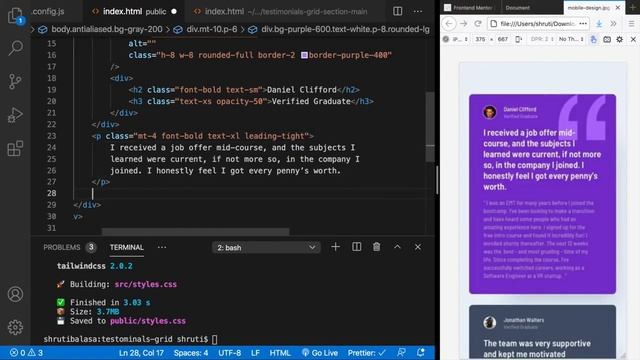Click the Prettier status item

point(367,353)
